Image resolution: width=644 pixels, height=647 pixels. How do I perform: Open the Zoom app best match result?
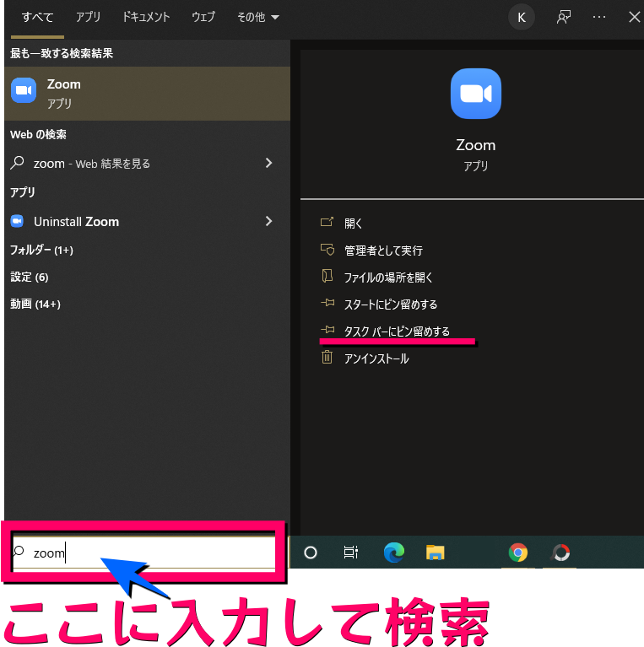click(x=148, y=94)
